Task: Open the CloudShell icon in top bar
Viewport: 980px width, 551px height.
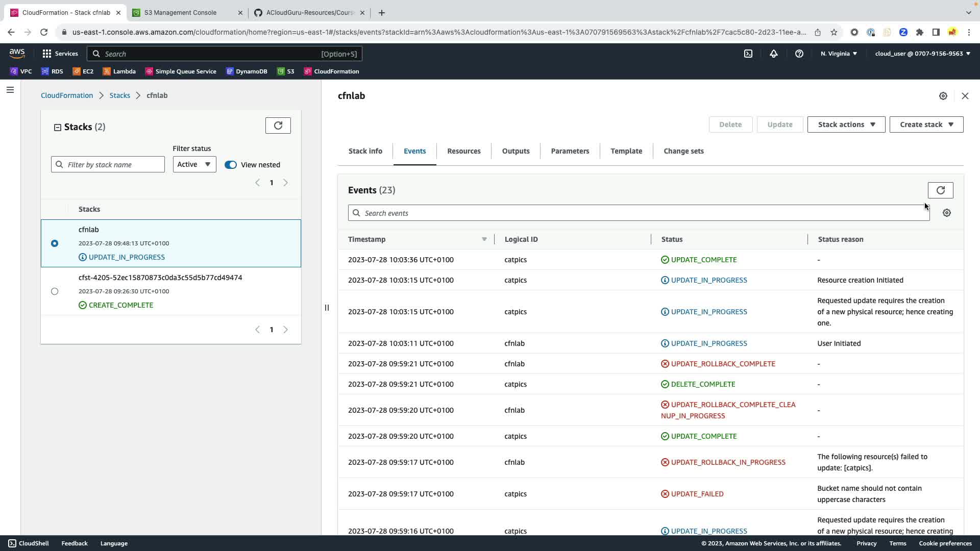Action: 748,54
